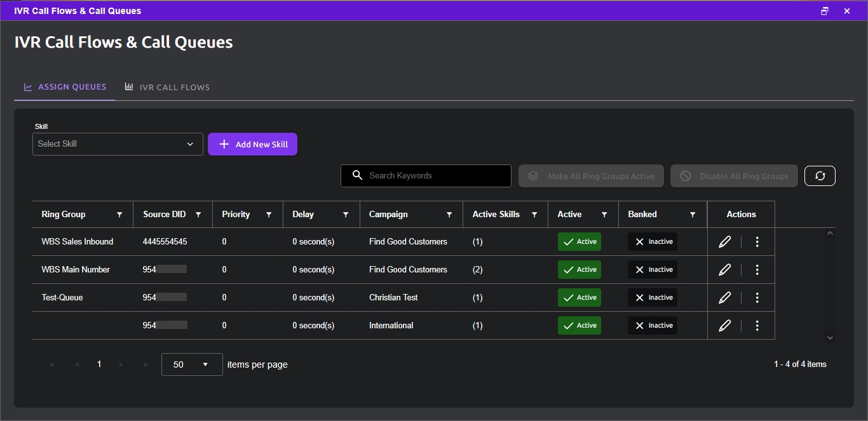The width and height of the screenshot is (868, 421).
Task: Click 1 - 4 of 4 items text
Action: 800,364
